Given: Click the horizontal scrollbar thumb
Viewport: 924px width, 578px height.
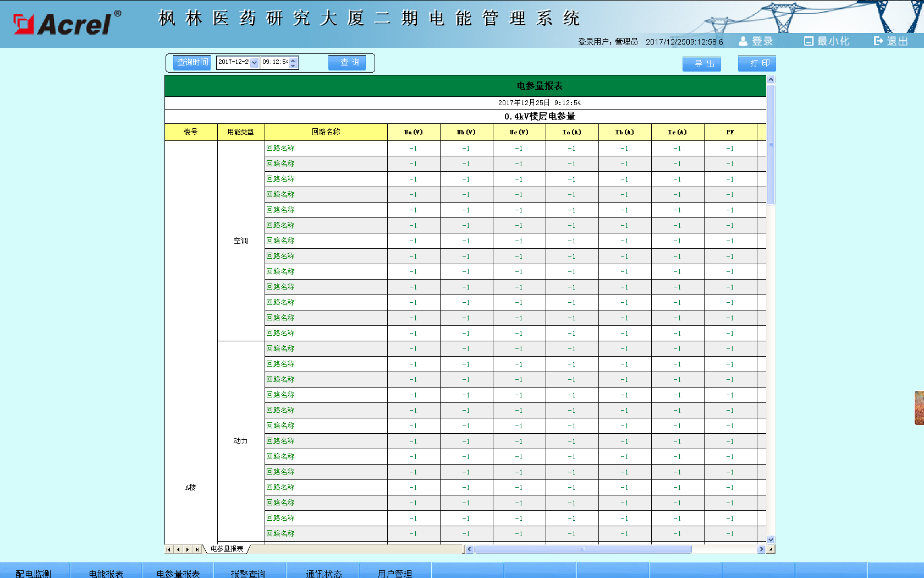Looking at the screenshot, I should point(583,549).
